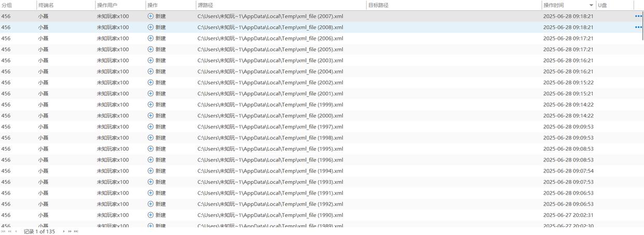Click the 新建 plus icon in xml_file (1999) row
This screenshot has width=644, height=235.
[150, 105]
